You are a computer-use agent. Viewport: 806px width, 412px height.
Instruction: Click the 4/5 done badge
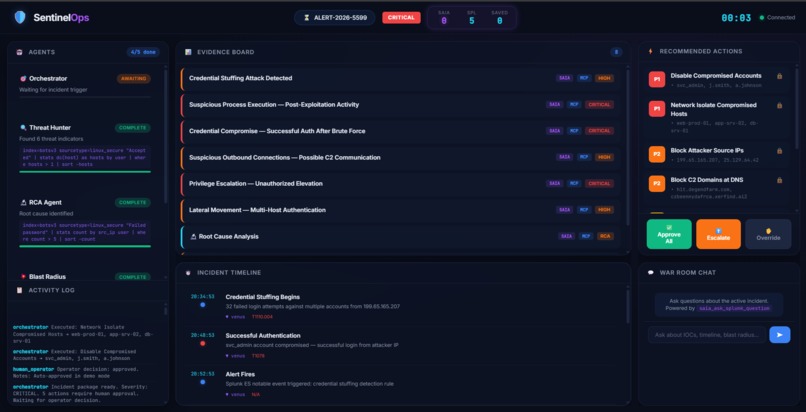click(x=143, y=52)
